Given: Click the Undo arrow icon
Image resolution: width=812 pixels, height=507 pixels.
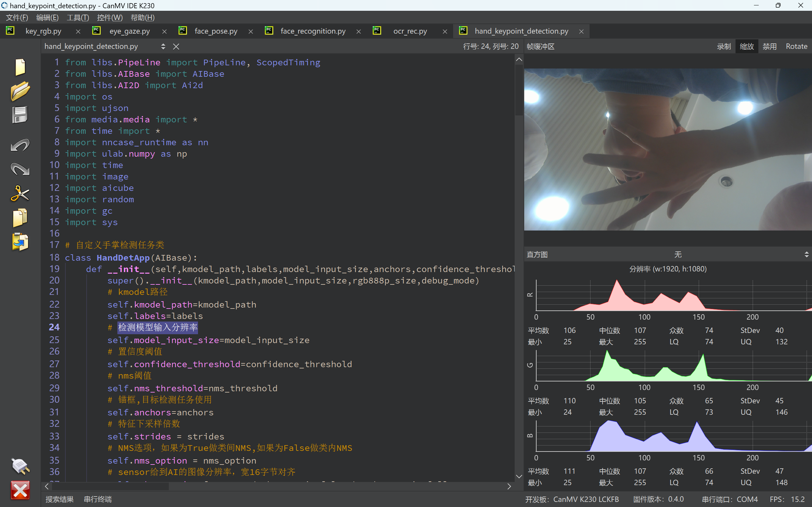Looking at the screenshot, I should [20, 145].
